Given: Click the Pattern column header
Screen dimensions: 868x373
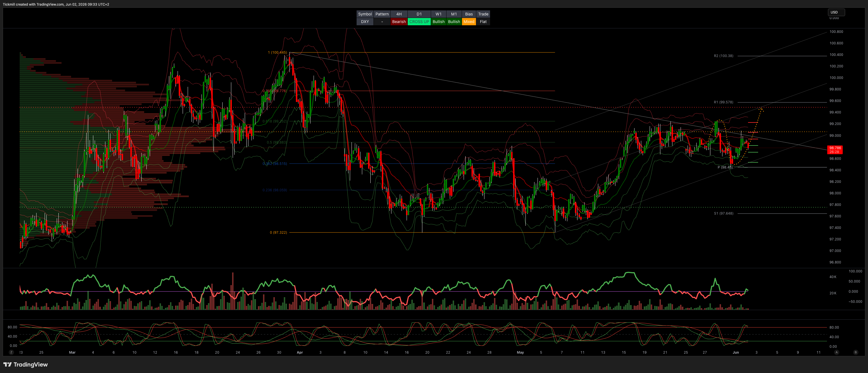Looking at the screenshot, I should (382, 14).
